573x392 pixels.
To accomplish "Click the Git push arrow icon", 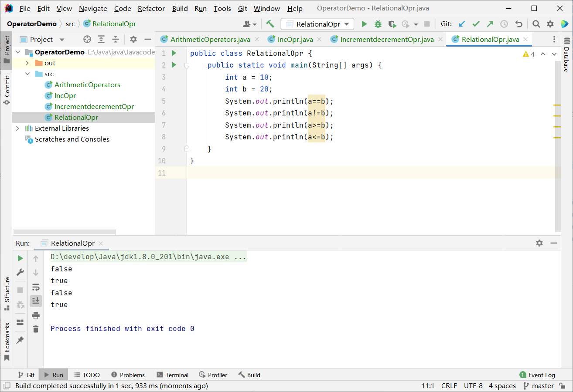I will tap(490, 24).
